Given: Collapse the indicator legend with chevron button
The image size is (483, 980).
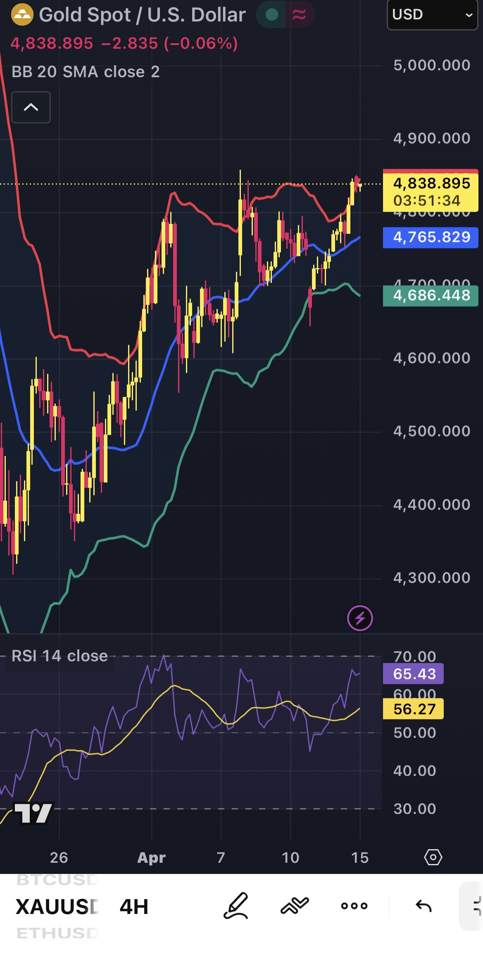Looking at the screenshot, I should [x=31, y=107].
